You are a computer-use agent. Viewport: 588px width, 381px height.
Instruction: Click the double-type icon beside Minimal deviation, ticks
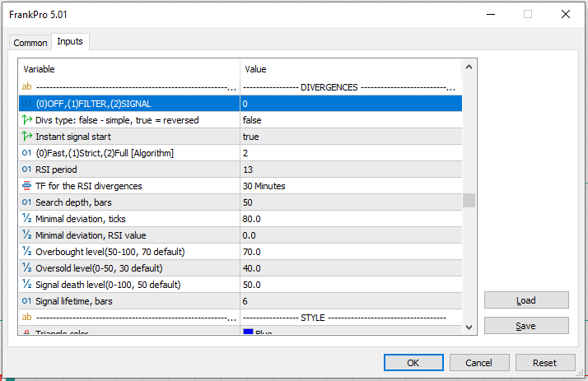[x=27, y=219]
